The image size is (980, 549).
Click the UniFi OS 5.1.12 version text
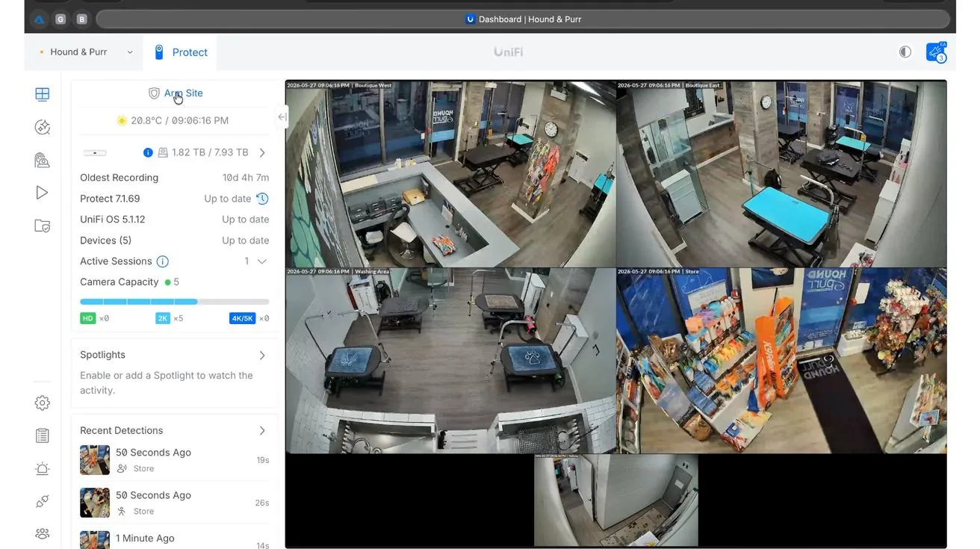pos(113,220)
